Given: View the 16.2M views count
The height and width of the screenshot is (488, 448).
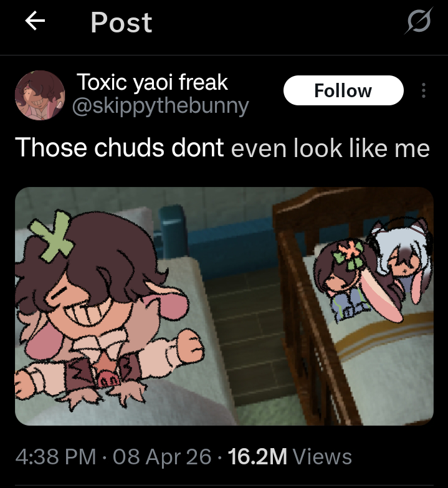Looking at the screenshot, I should pos(257,457).
